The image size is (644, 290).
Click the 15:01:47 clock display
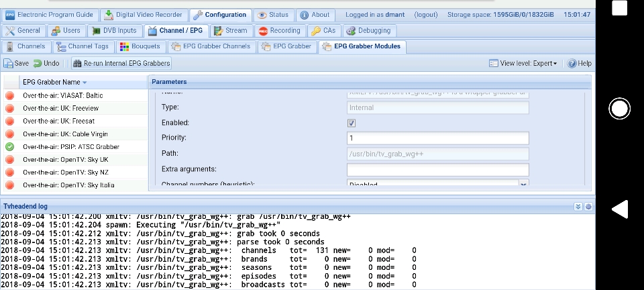577,15
